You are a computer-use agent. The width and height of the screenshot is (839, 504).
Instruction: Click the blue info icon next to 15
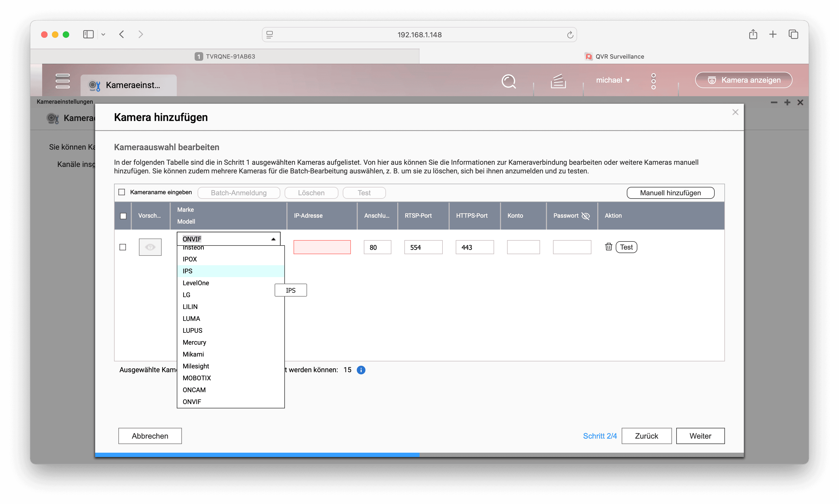[361, 370]
